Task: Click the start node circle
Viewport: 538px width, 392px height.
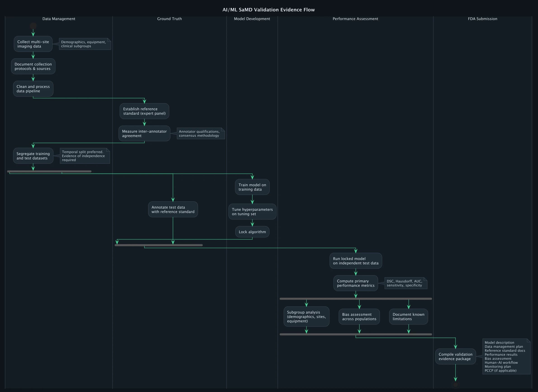Action: point(33,25)
